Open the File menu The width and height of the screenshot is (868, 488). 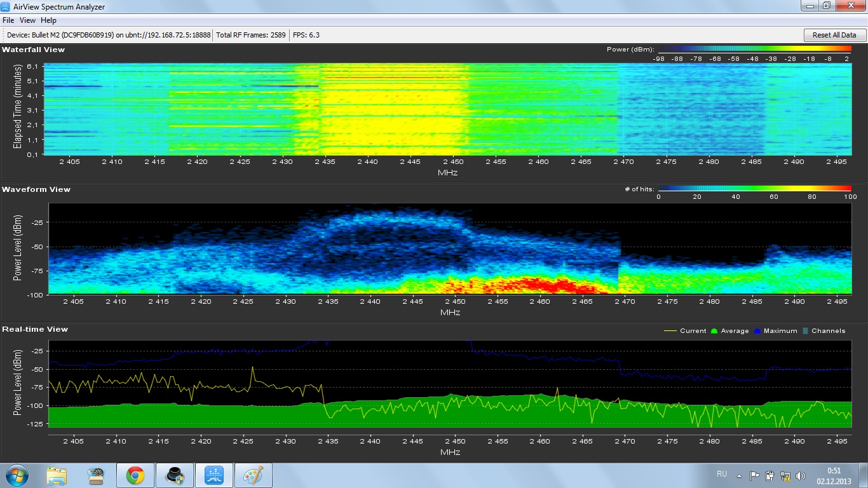8,20
